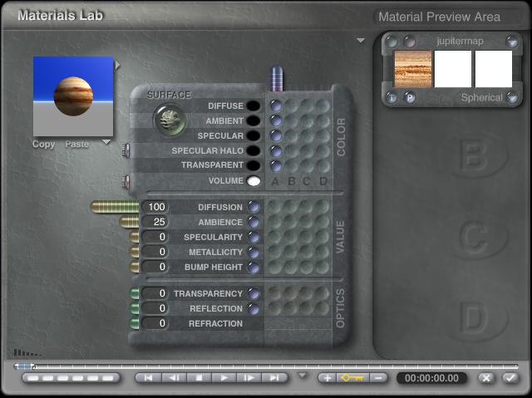Accept material with the checkmark button

tap(510, 378)
